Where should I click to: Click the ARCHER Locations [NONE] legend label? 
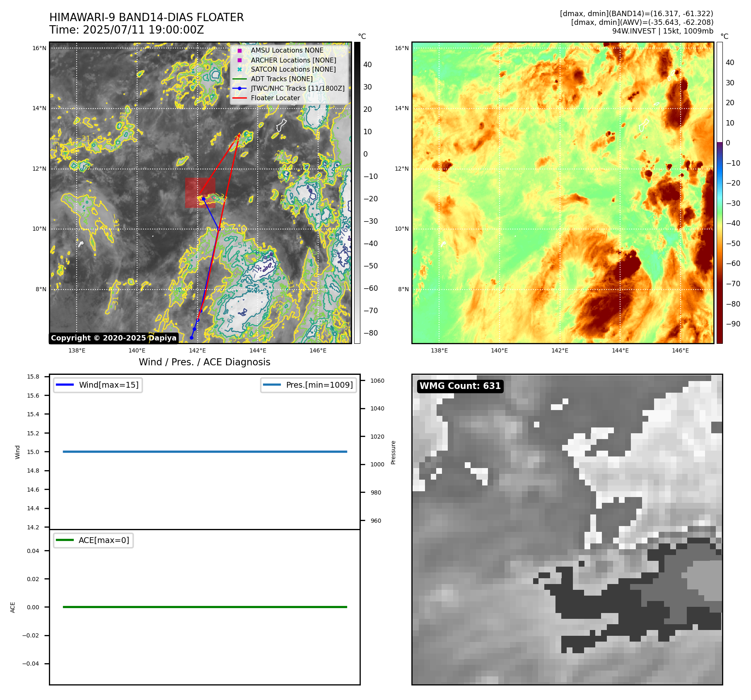click(293, 60)
